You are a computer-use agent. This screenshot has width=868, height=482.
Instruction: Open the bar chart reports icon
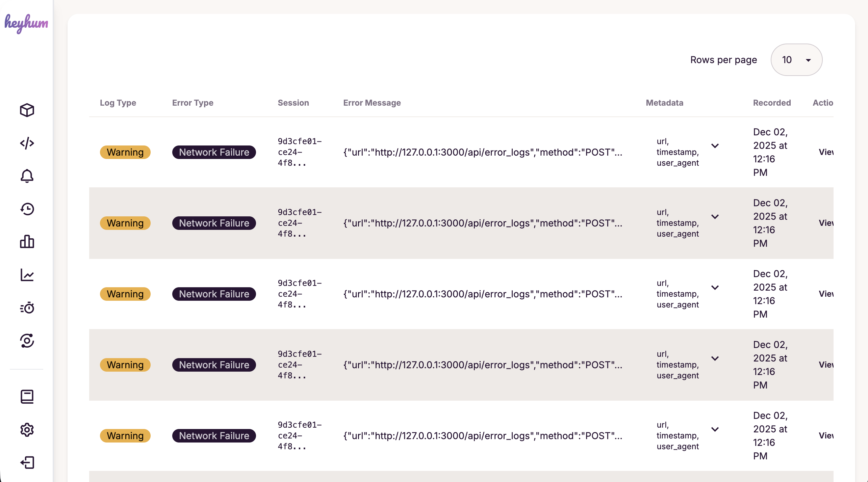point(27,242)
